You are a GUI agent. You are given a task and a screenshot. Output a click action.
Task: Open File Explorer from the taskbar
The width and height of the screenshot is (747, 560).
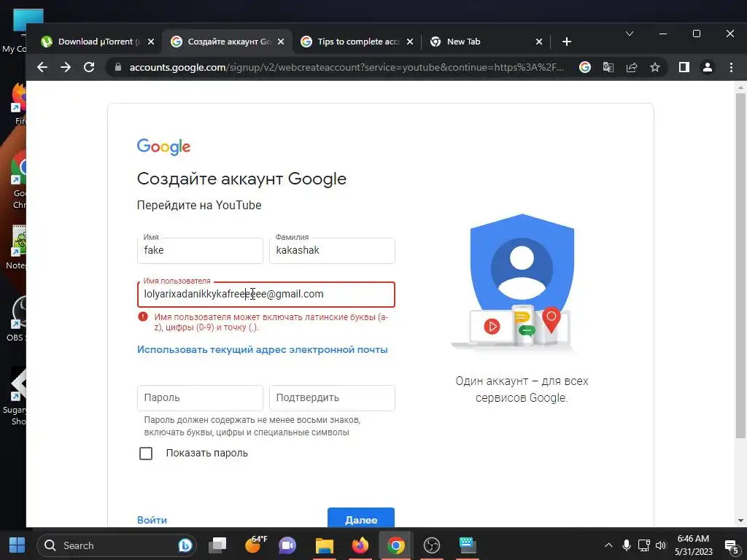[x=325, y=545]
